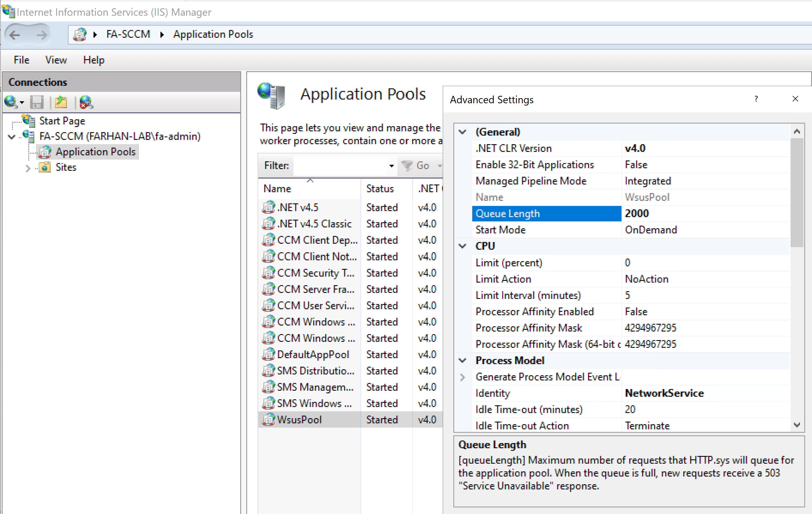Click the Go filter button
The width and height of the screenshot is (812, 514).
[417, 166]
